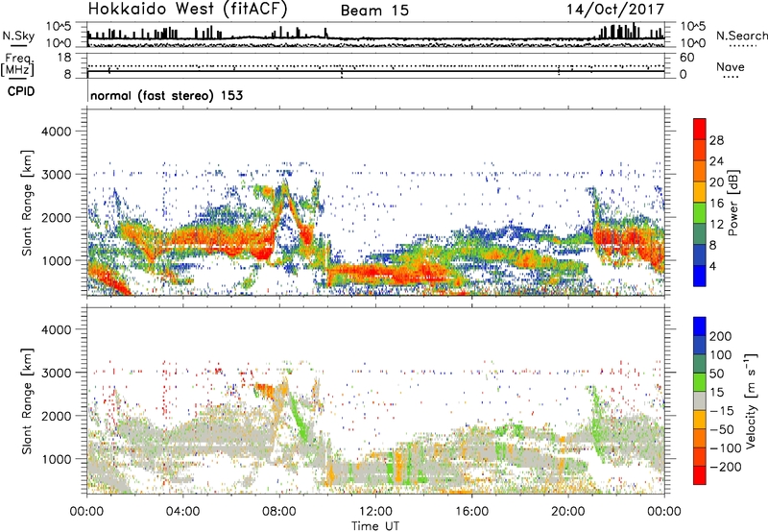Click the 'Power [dB]' colorbar label
This screenshot has width=768, height=532.
click(732, 203)
